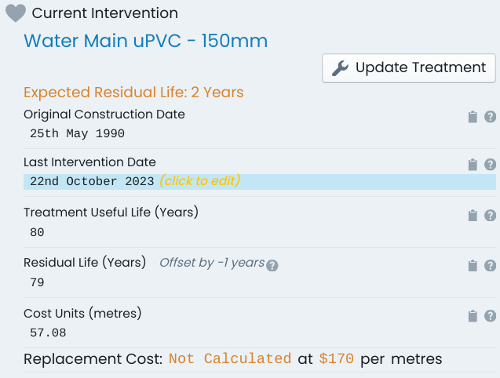
Task: Click help icon next to Offset by -1 years
Action: pyautogui.click(x=272, y=266)
